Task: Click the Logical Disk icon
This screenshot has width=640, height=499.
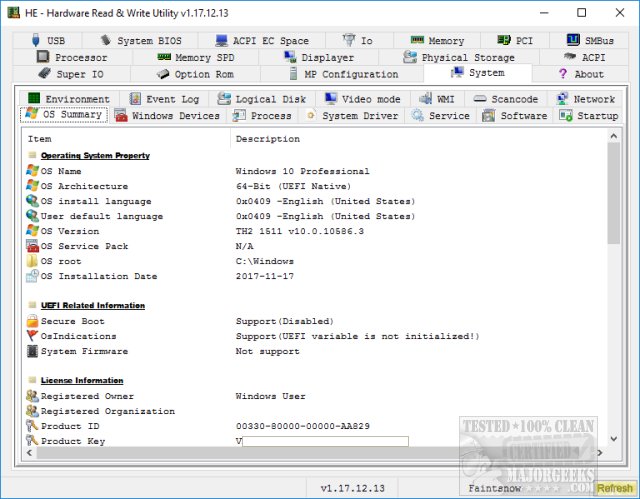Action: pos(224,98)
